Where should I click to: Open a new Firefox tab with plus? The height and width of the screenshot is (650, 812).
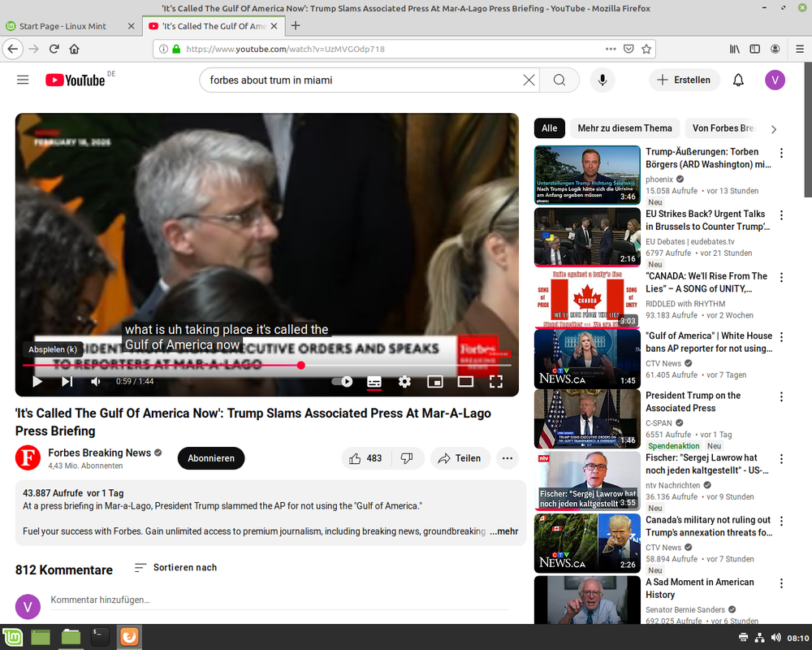tap(296, 25)
